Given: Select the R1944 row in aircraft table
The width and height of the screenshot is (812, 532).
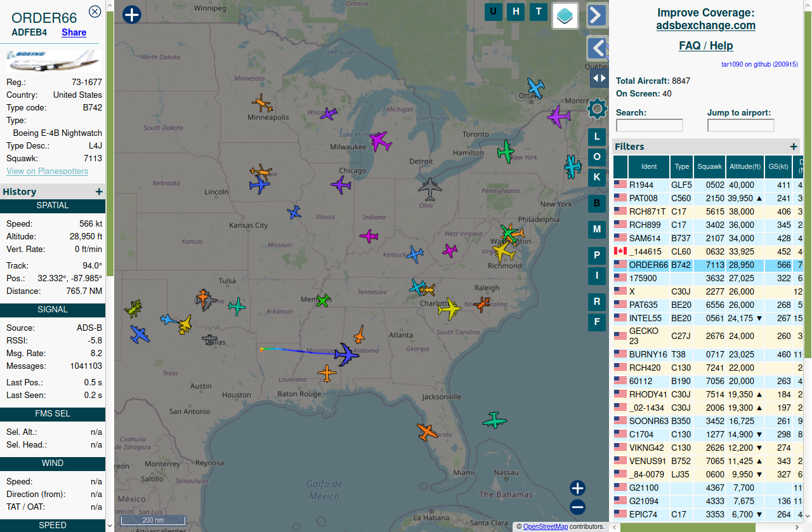Looking at the screenshot, I should [x=708, y=185].
